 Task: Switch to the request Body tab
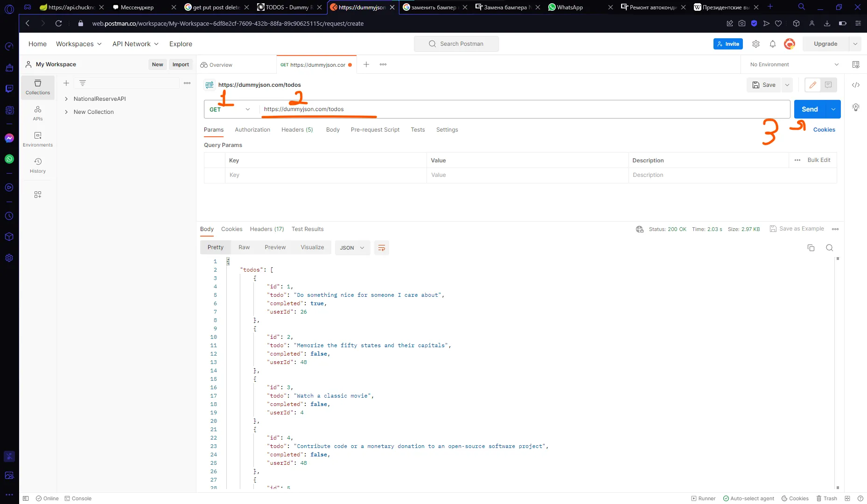(333, 130)
